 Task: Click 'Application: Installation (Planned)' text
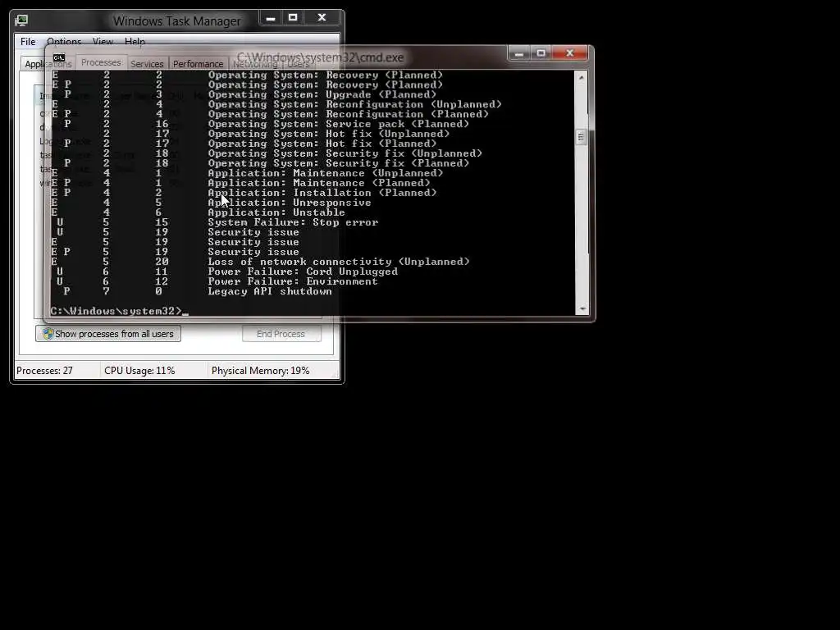pyautogui.click(x=322, y=193)
